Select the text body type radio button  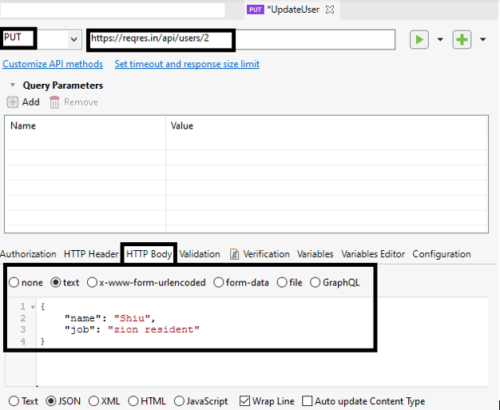pos(55,282)
